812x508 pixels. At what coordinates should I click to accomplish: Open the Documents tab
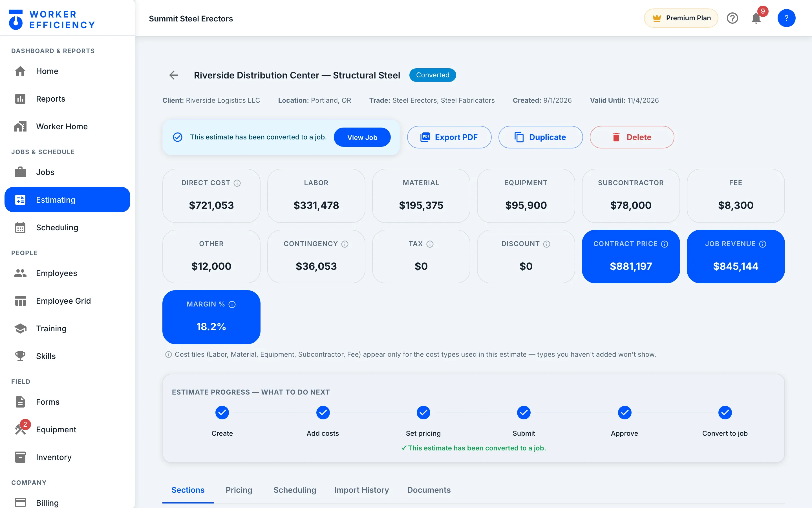point(429,490)
